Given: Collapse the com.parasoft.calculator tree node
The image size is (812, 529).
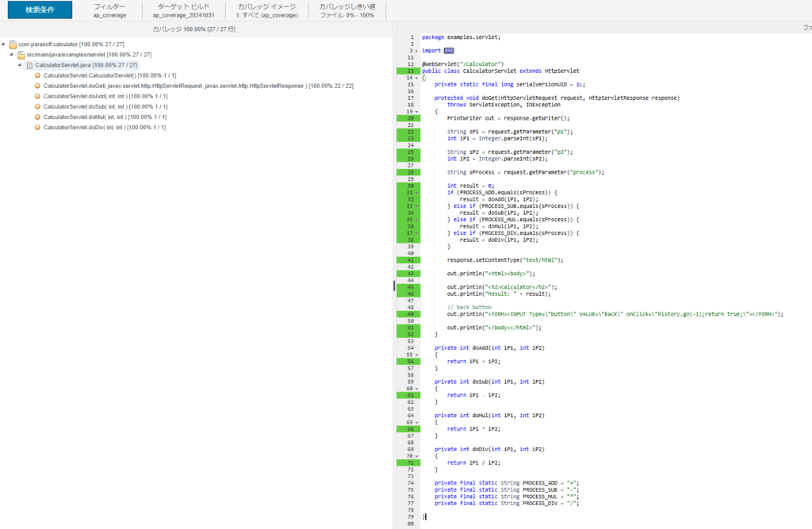Looking at the screenshot, I should (4, 44).
